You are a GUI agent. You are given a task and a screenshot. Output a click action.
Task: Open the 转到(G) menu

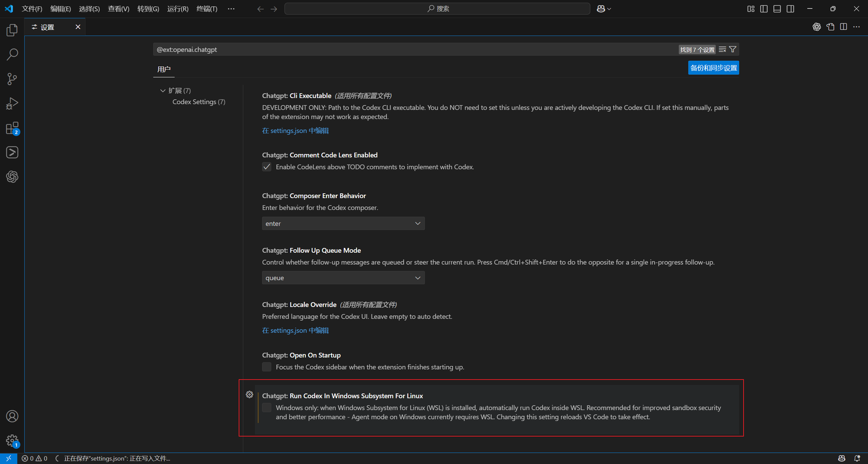click(148, 9)
